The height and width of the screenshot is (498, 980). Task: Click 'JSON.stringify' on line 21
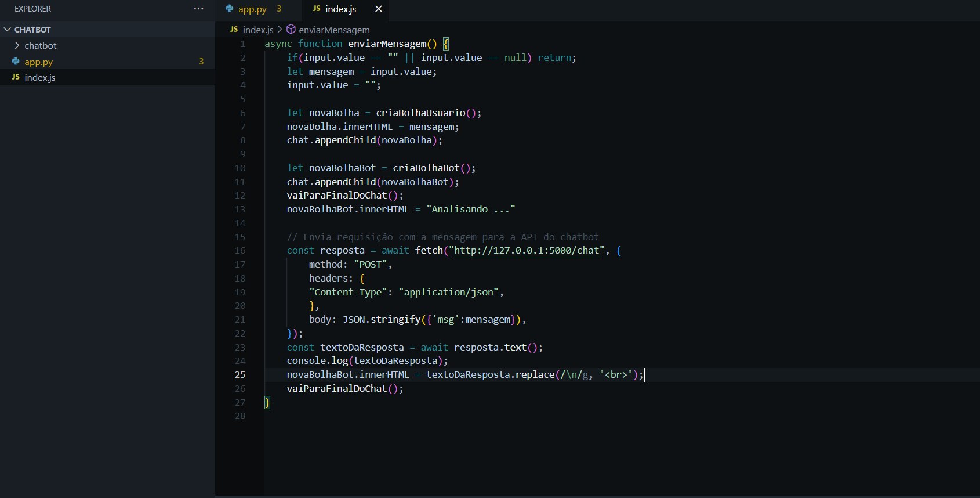click(382, 319)
